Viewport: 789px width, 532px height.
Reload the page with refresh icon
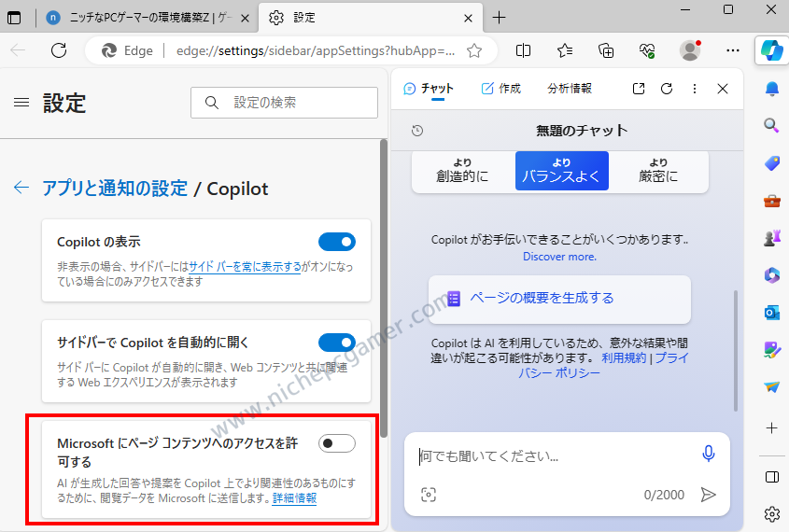coord(59,50)
